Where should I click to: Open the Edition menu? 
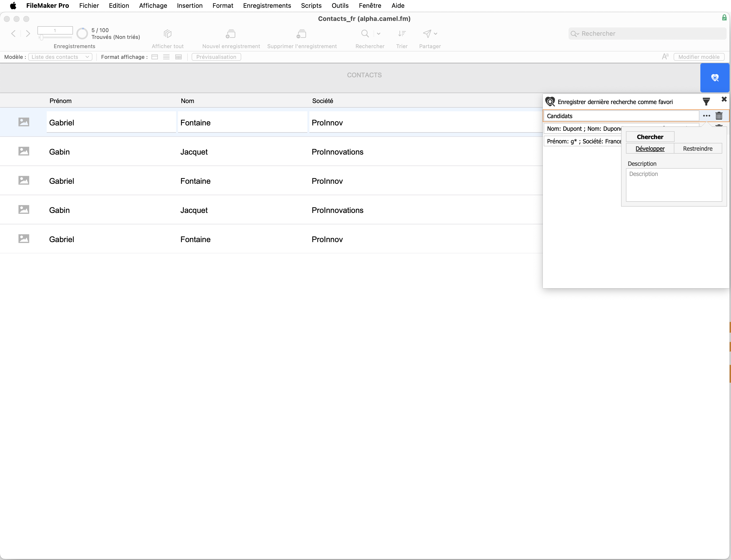pyautogui.click(x=119, y=6)
